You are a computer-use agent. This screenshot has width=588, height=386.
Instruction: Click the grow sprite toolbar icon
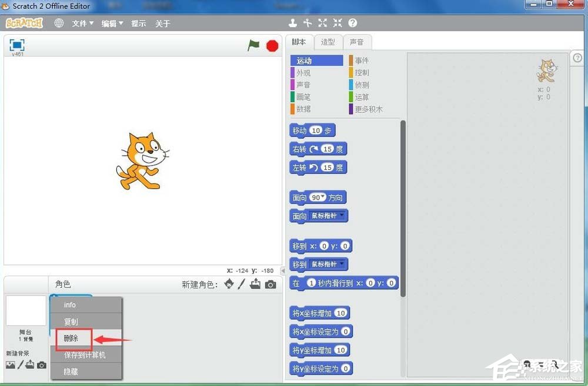click(322, 23)
